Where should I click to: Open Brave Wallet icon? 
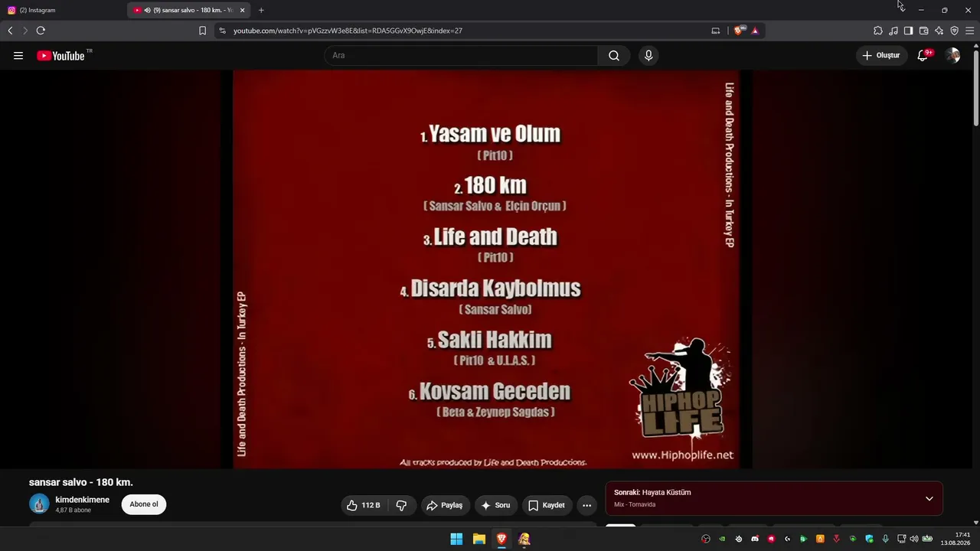click(x=923, y=31)
